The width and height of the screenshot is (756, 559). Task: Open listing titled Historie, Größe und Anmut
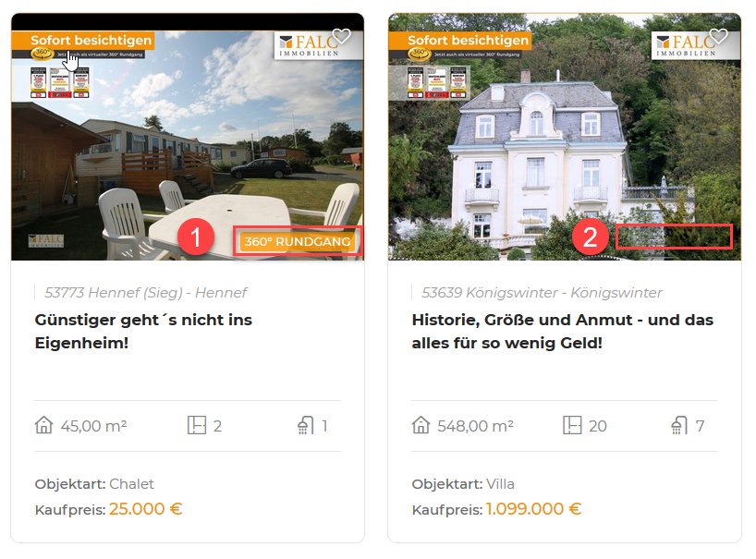click(x=562, y=331)
